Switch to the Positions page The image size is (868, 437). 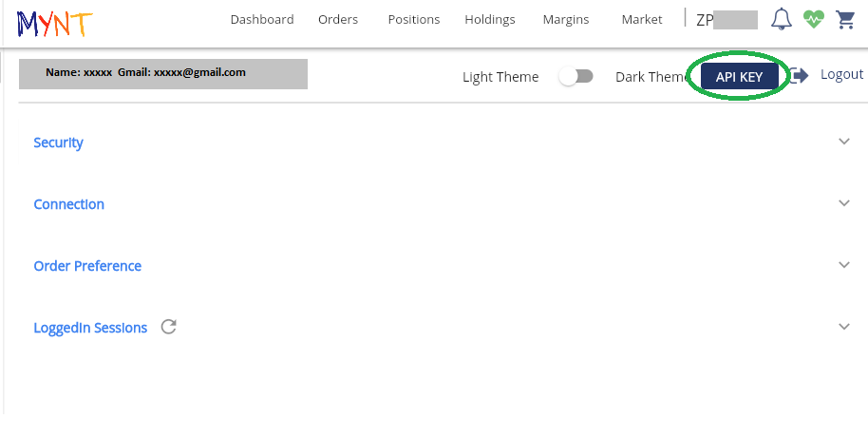point(414,19)
